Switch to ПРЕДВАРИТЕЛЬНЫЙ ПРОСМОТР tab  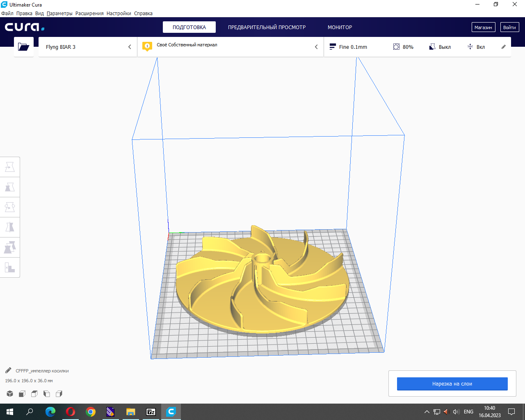[x=267, y=27]
